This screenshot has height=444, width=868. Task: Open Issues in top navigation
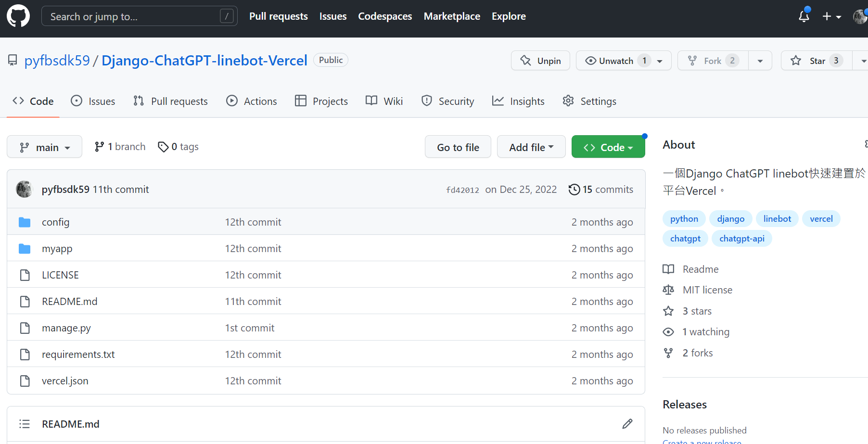coord(333,16)
